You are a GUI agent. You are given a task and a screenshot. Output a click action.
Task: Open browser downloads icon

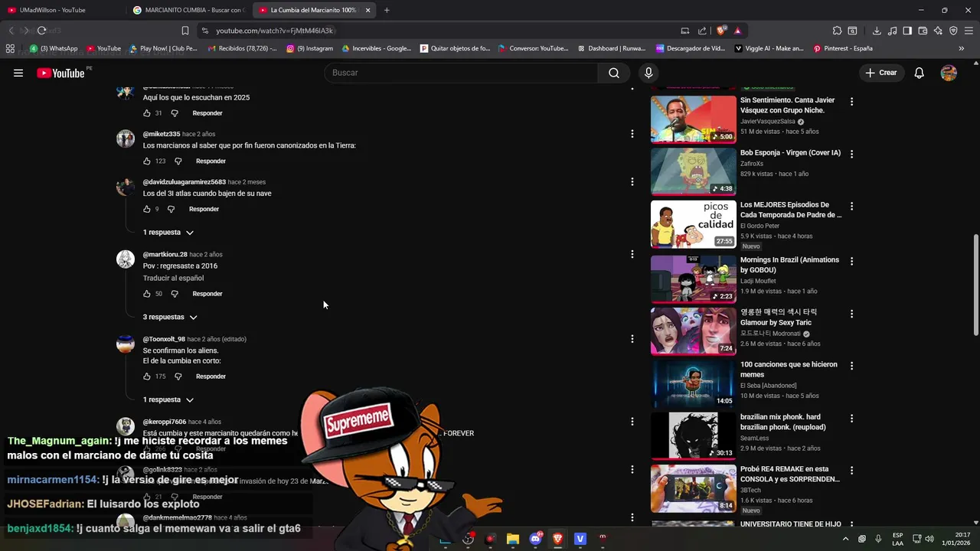click(x=877, y=31)
